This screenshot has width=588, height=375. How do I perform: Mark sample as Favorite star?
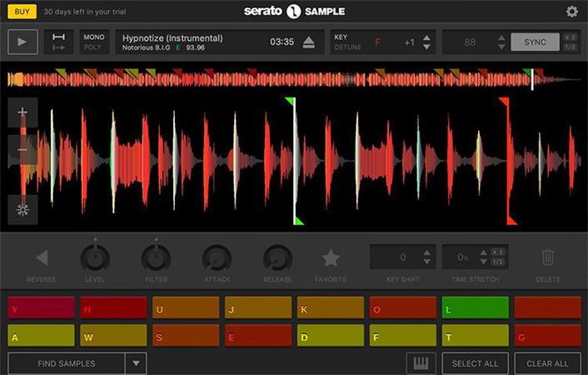pos(331,258)
